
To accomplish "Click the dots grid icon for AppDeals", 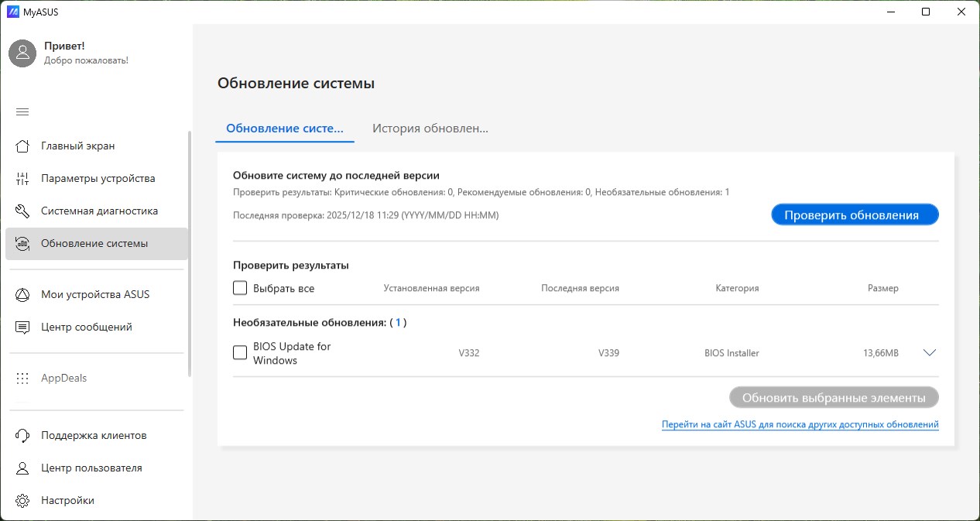I will tap(22, 378).
